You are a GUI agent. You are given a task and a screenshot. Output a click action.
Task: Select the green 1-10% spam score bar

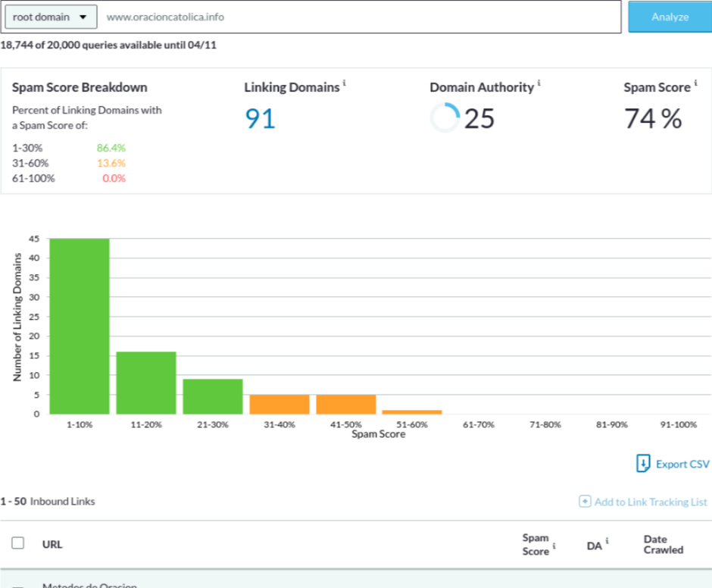click(80, 326)
